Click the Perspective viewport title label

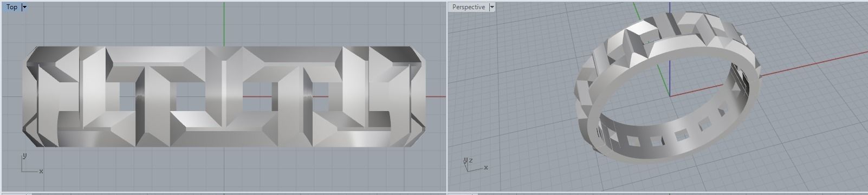tap(469, 7)
